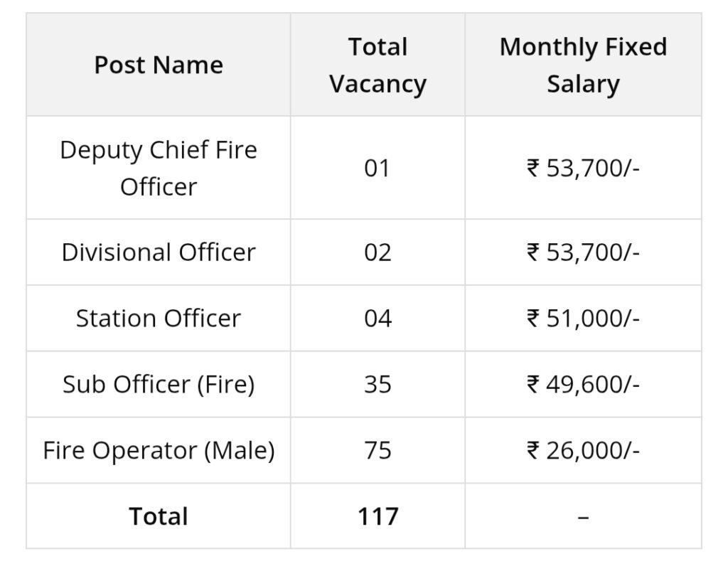Click the Deputy Chief Fire Officer salary

pyautogui.click(x=583, y=169)
